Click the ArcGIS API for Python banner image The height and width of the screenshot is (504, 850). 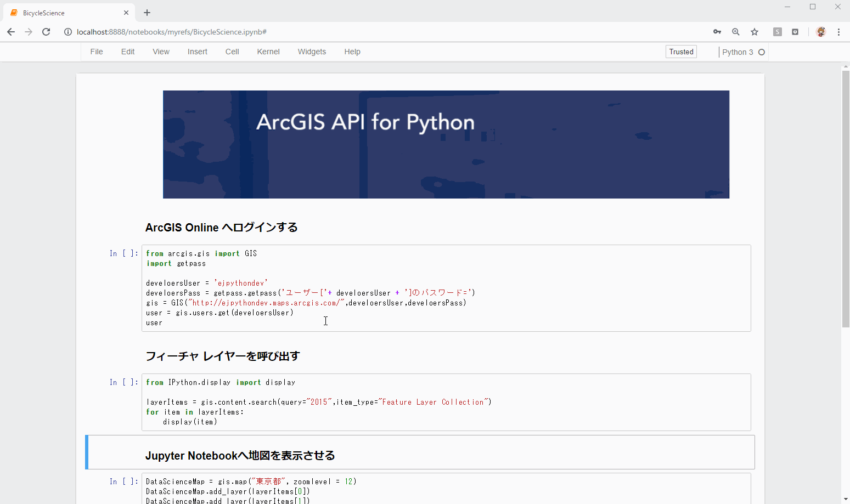446,144
